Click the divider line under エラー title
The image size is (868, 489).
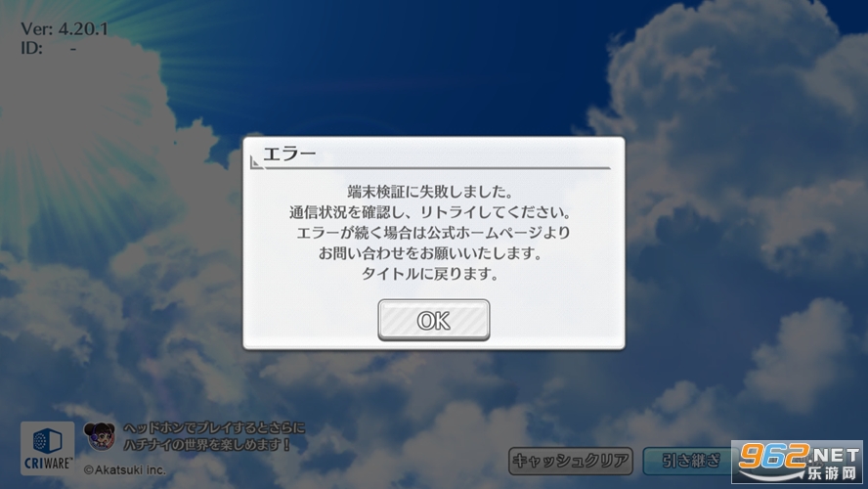[x=437, y=167]
